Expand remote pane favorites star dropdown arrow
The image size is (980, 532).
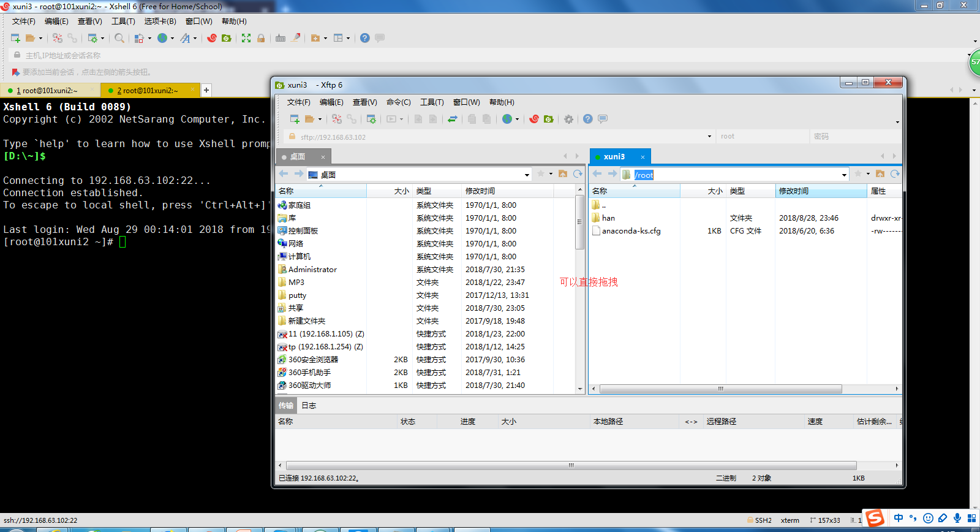pyautogui.click(x=868, y=174)
